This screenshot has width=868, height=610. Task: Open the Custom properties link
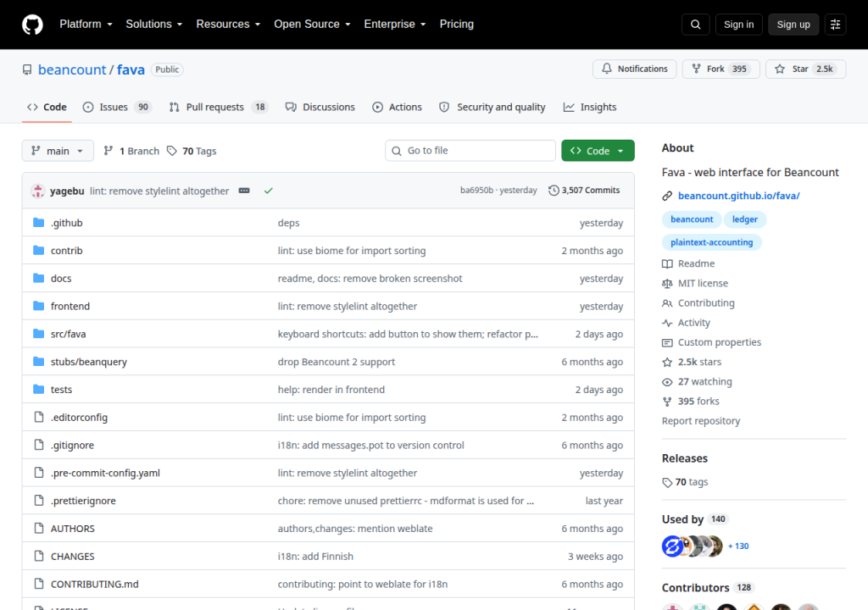(x=719, y=342)
